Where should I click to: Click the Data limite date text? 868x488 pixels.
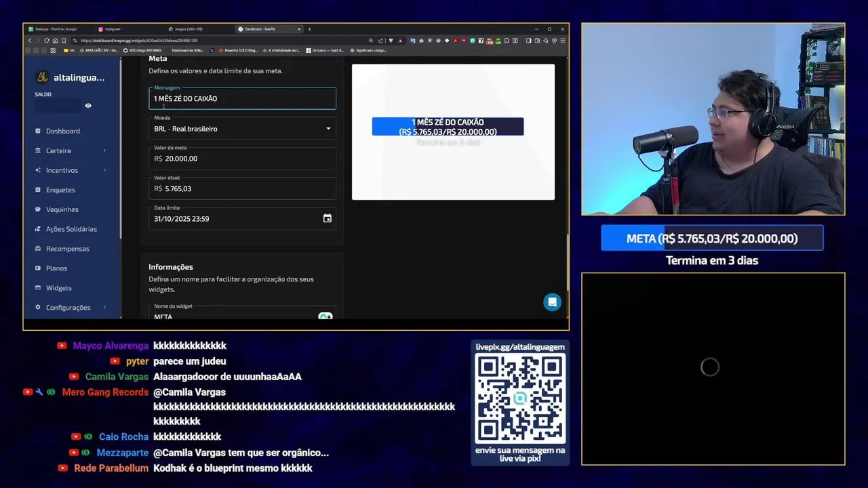point(181,219)
